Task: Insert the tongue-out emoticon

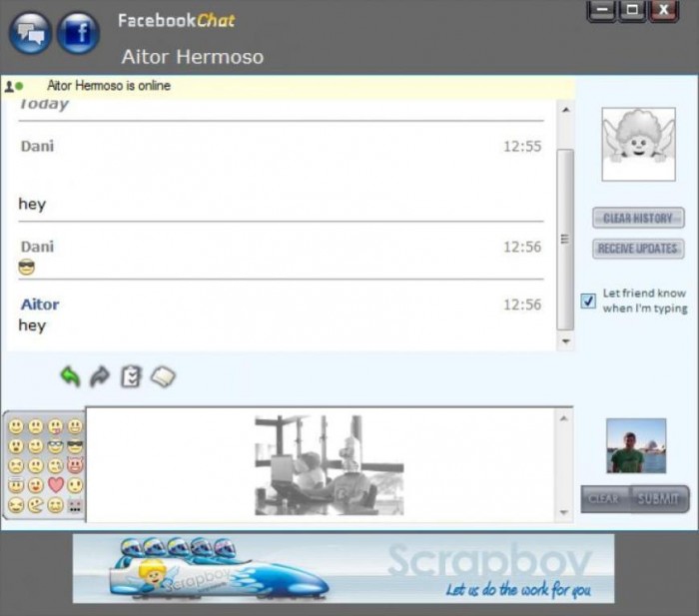Action: (x=55, y=426)
